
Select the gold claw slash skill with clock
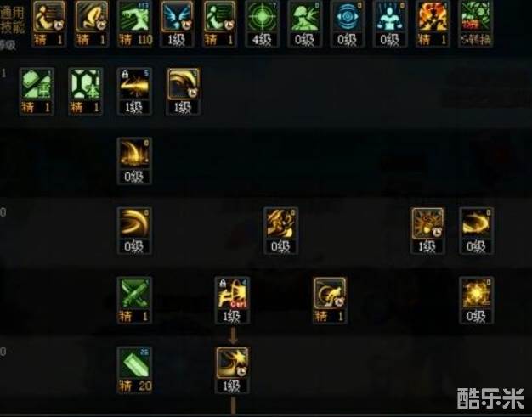point(184,85)
